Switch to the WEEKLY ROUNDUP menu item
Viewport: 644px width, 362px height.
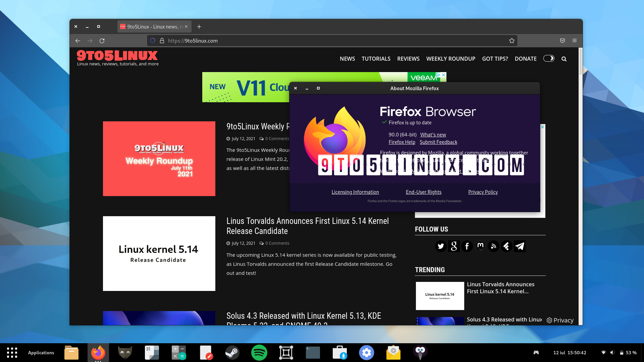pyautogui.click(x=451, y=59)
